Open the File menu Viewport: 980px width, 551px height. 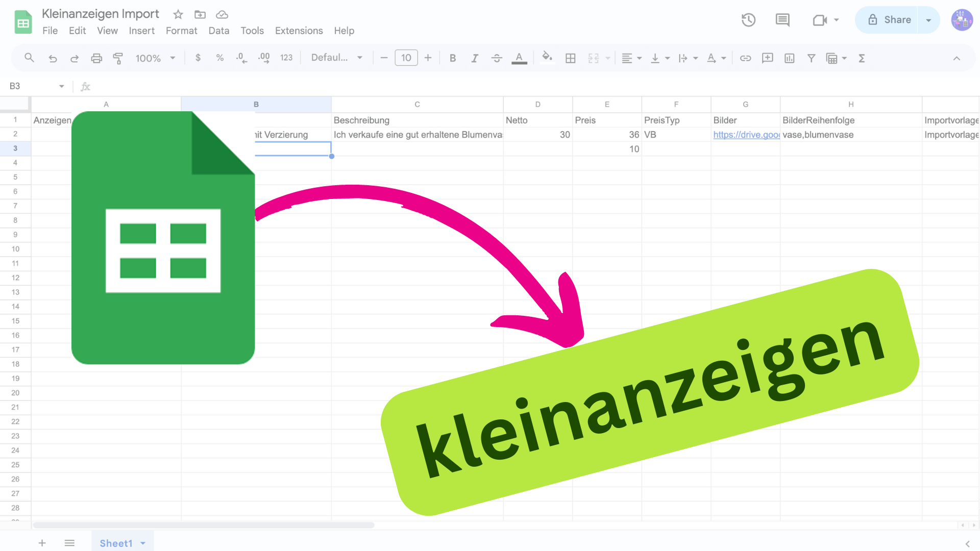(x=50, y=31)
